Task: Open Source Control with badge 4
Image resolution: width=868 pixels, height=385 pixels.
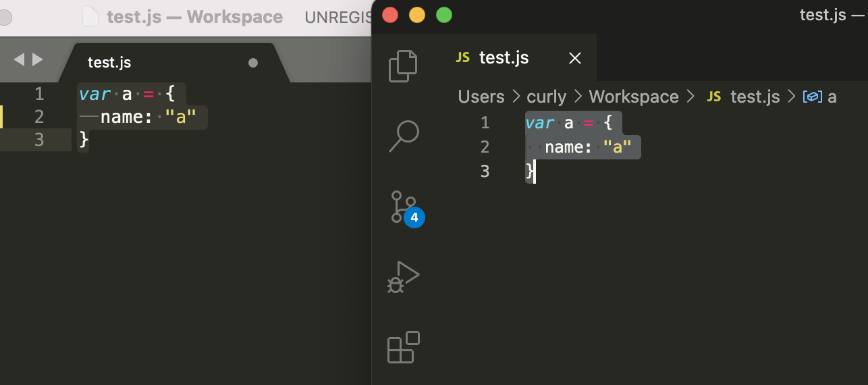Action: pyautogui.click(x=408, y=209)
